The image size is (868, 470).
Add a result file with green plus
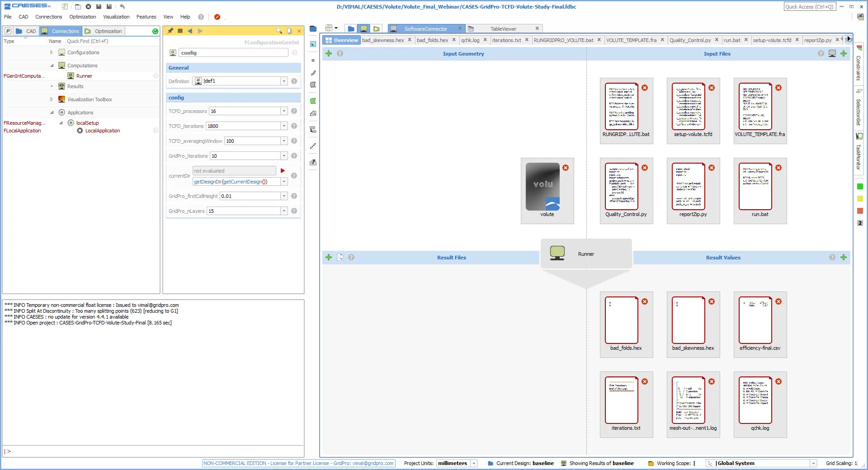(x=329, y=257)
